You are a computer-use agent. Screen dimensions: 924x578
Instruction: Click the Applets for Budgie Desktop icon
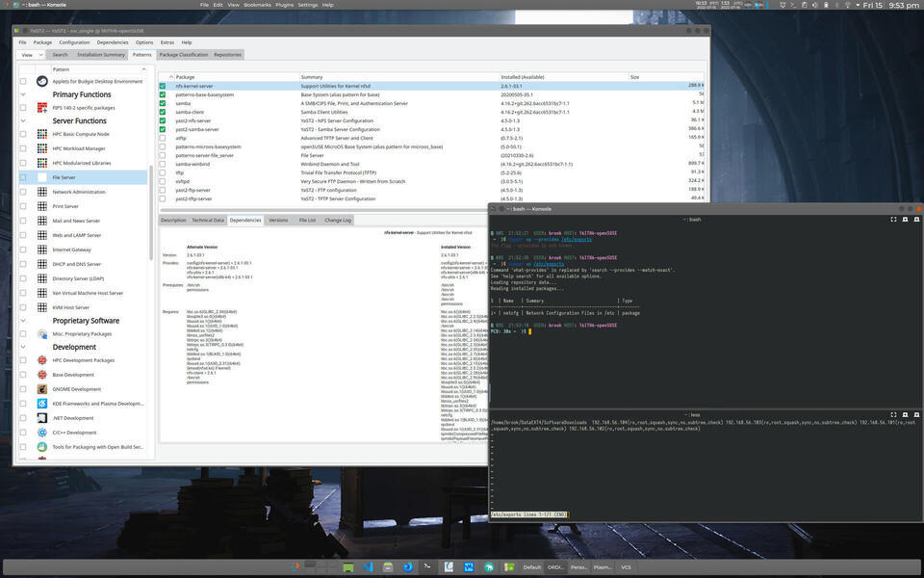[x=41, y=81]
